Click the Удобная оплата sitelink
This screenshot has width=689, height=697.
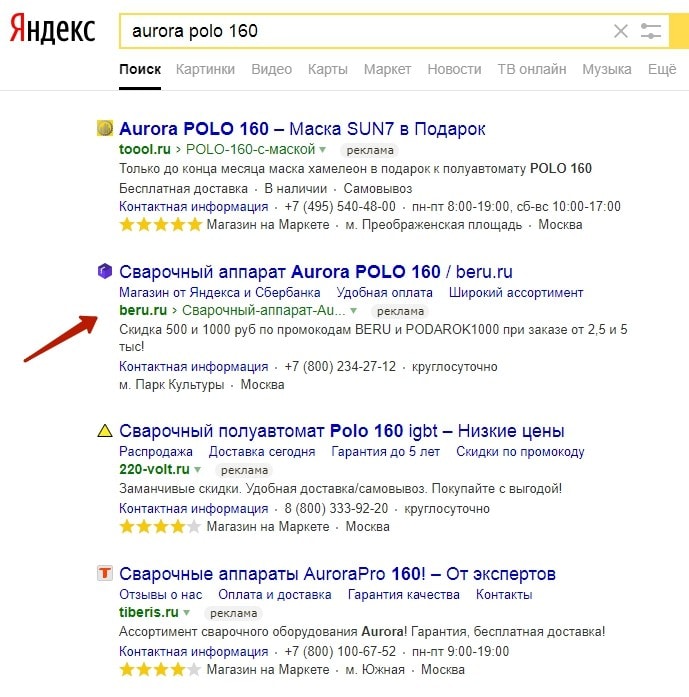384,292
